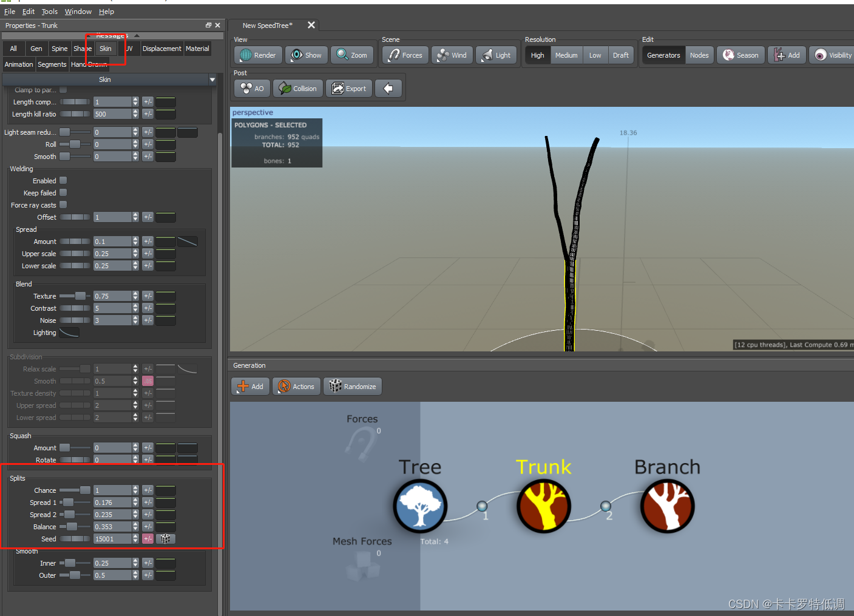Enable AO post effect

click(x=252, y=89)
